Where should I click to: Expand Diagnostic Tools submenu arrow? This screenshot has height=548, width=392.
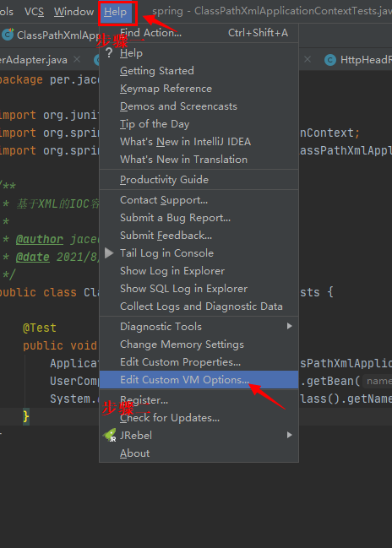pos(289,326)
